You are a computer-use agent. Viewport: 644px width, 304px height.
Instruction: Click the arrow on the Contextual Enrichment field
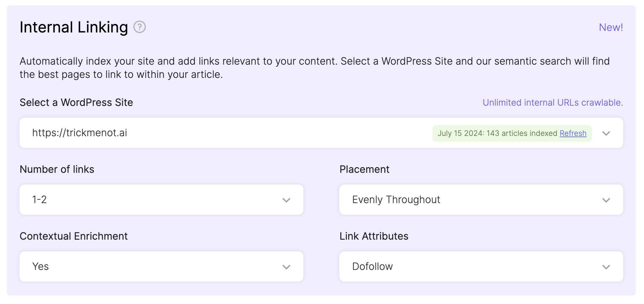[286, 266]
